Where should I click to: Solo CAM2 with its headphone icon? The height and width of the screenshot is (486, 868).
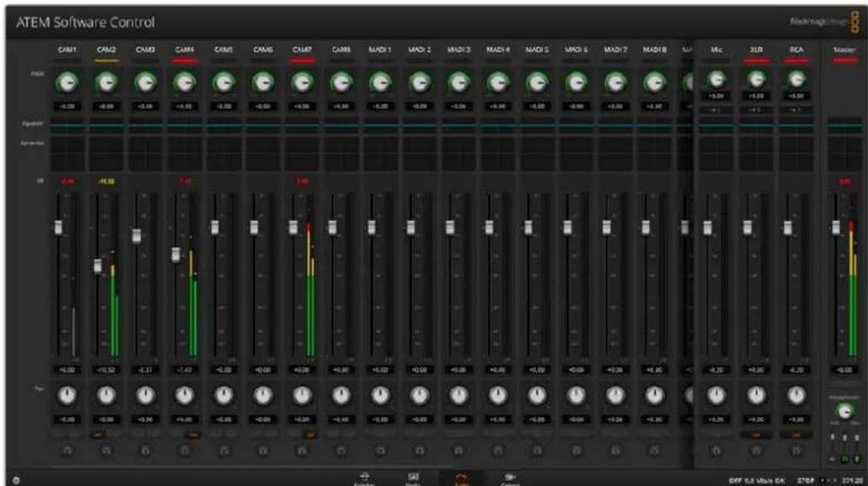coord(107,450)
